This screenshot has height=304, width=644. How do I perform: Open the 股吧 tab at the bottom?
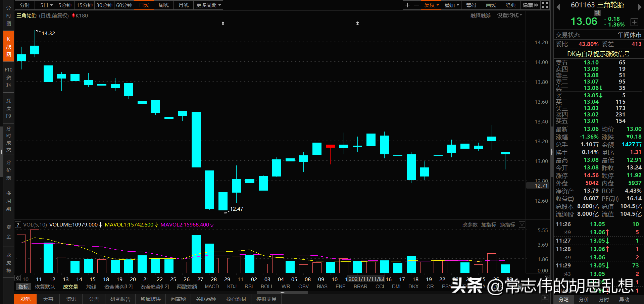point(25,299)
